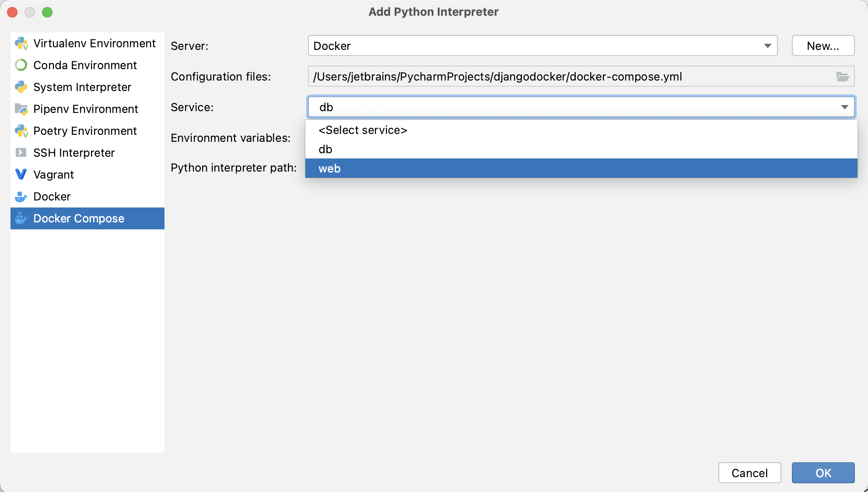Click the Docker Compose icon in sidebar

22,218
